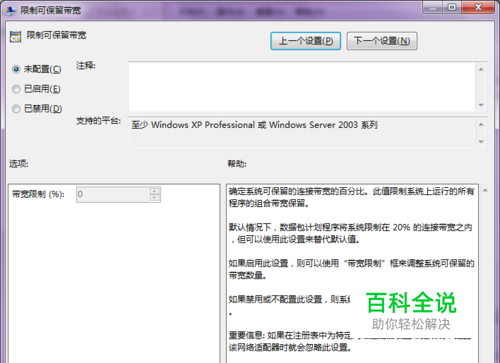Click the 选项: label
The height and width of the screenshot is (363, 500).
coord(19,164)
